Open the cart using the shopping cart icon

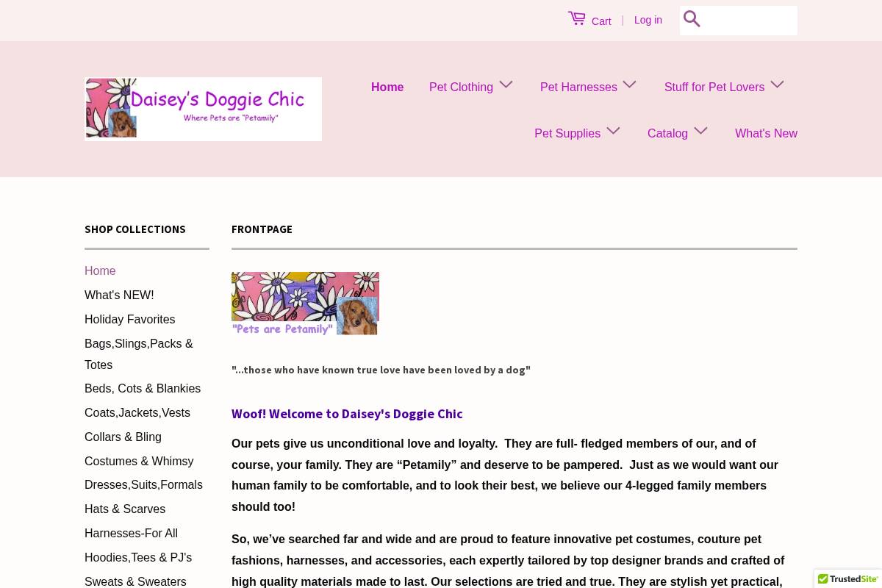coord(578,18)
